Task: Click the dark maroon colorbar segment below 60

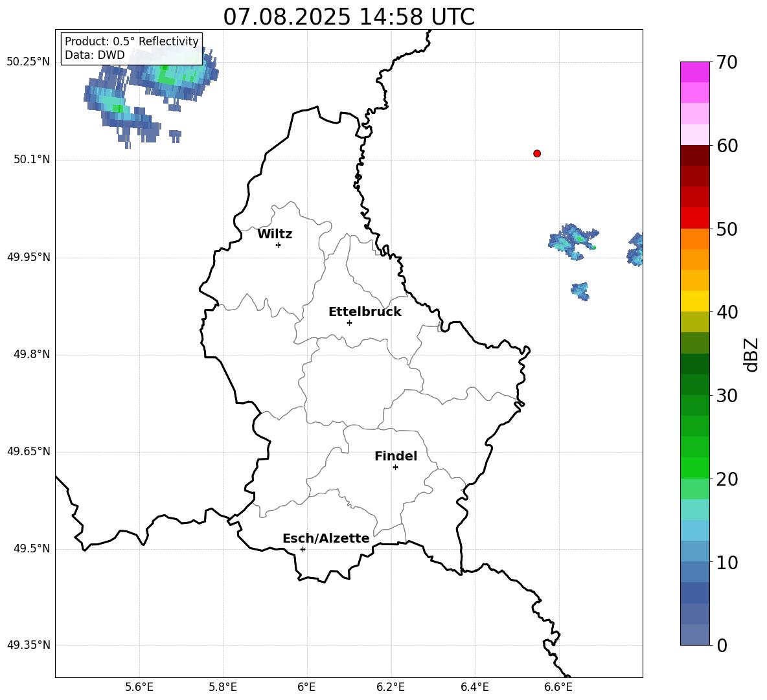Action: coord(694,155)
